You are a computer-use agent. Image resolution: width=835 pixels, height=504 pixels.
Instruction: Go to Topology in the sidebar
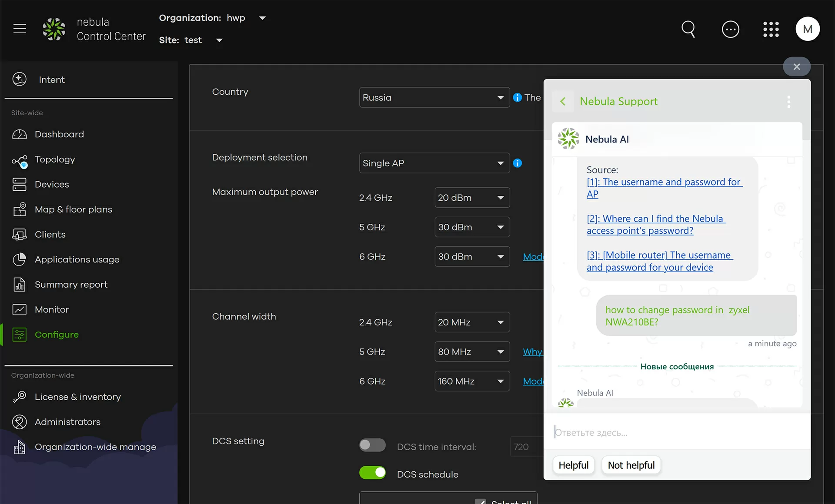tap(55, 159)
